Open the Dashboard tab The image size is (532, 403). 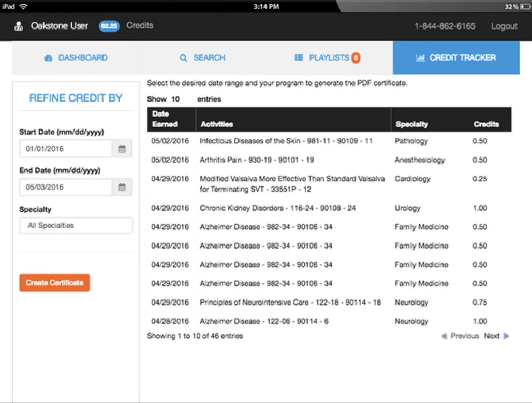[76, 57]
